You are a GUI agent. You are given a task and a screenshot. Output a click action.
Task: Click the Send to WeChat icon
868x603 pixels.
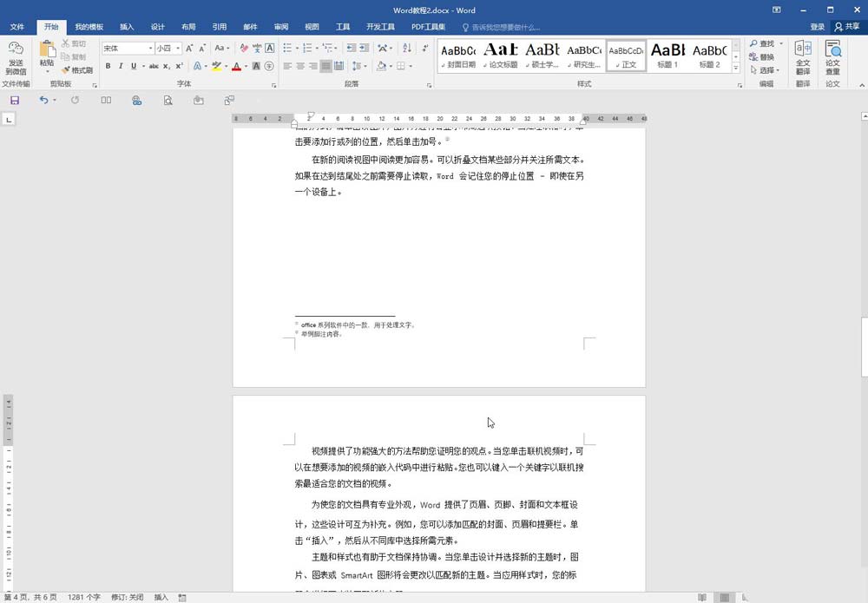tap(16, 57)
